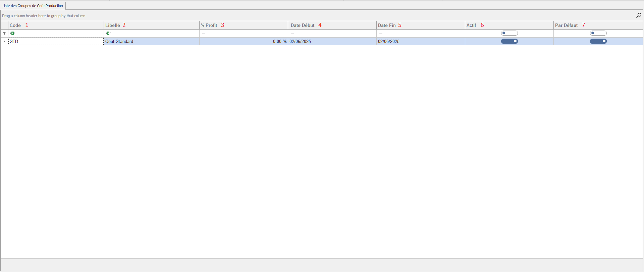Toggle the Actif switch in the STD row
Viewport: 644px width, 272px height.
click(x=509, y=41)
